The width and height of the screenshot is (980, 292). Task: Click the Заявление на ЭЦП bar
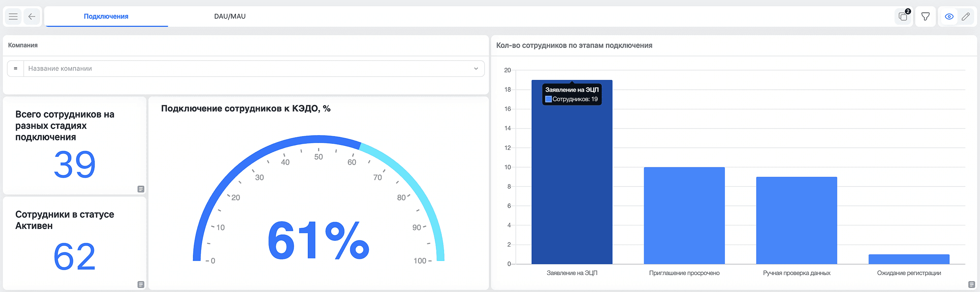572,172
